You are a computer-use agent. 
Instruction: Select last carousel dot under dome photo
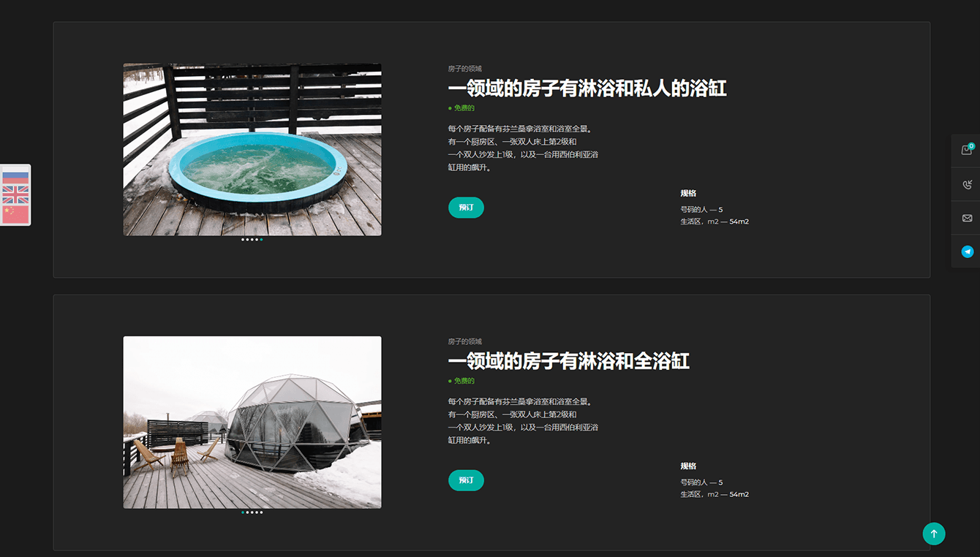click(x=261, y=512)
